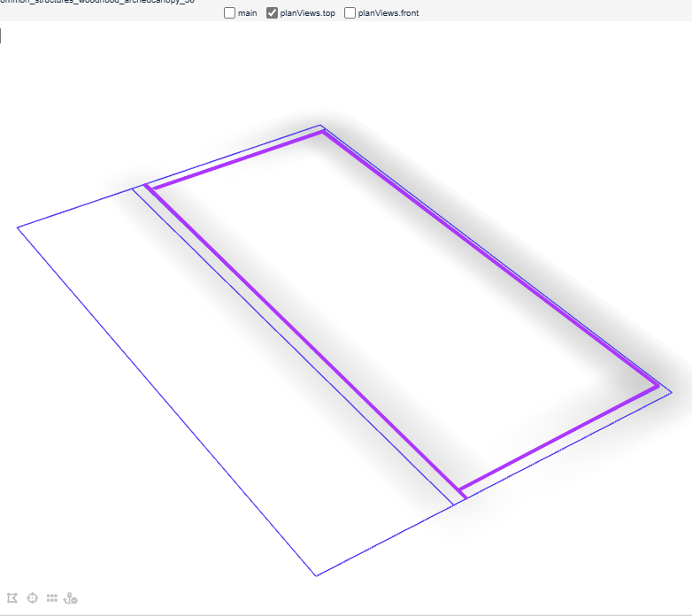This screenshot has height=616, width=692.
Task: Click the "main" label text
Action: coord(247,13)
